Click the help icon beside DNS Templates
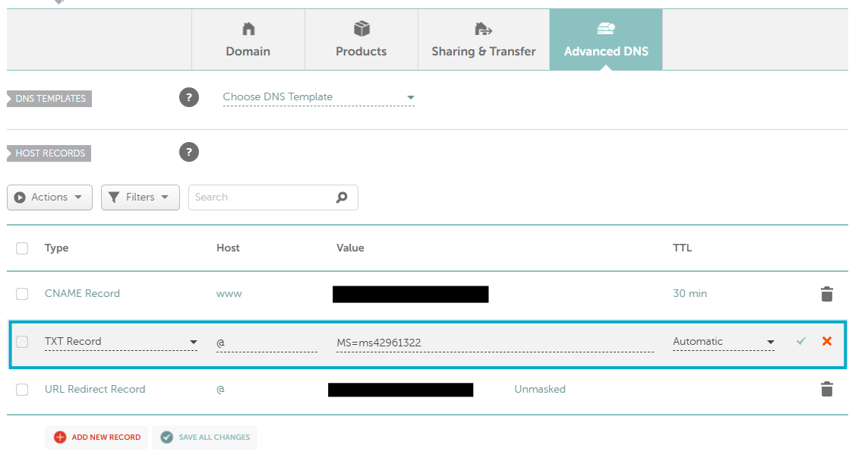This screenshot has height=455, width=868. pos(188,97)
